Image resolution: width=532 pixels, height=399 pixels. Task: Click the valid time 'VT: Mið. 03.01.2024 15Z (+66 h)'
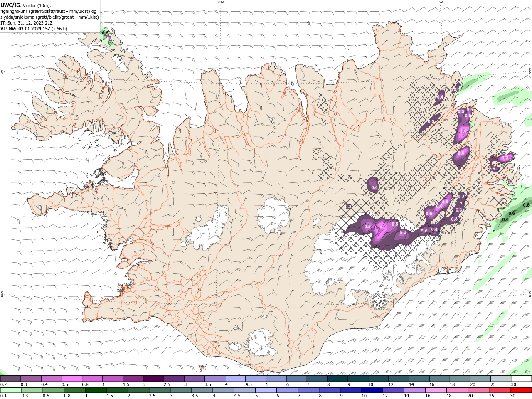[34, 29]
